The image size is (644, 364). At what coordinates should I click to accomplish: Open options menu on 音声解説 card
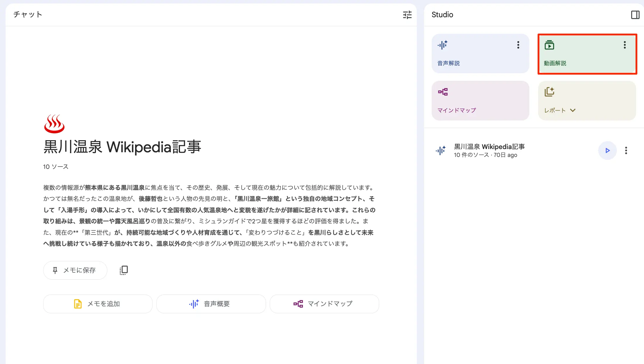coord(518,45)
